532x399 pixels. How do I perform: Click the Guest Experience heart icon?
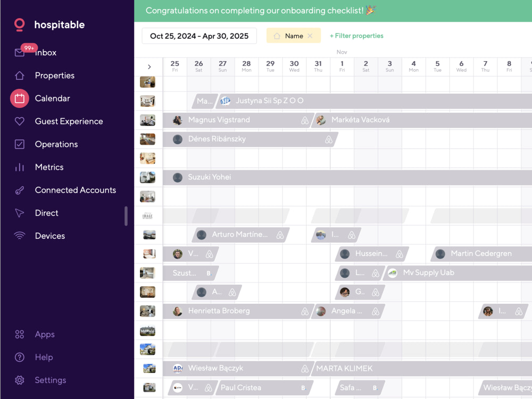[x=19, y=121]
